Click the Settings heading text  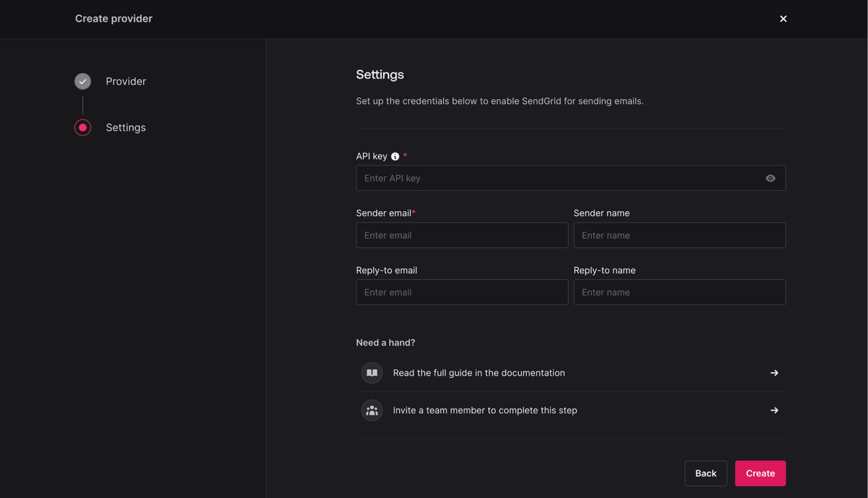click(380, 75)
